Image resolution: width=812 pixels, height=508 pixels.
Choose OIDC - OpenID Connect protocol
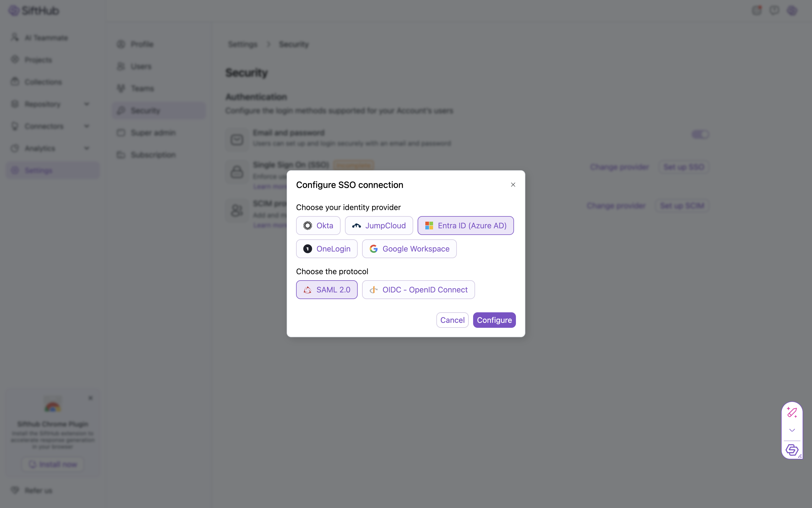tap(418, 290)
